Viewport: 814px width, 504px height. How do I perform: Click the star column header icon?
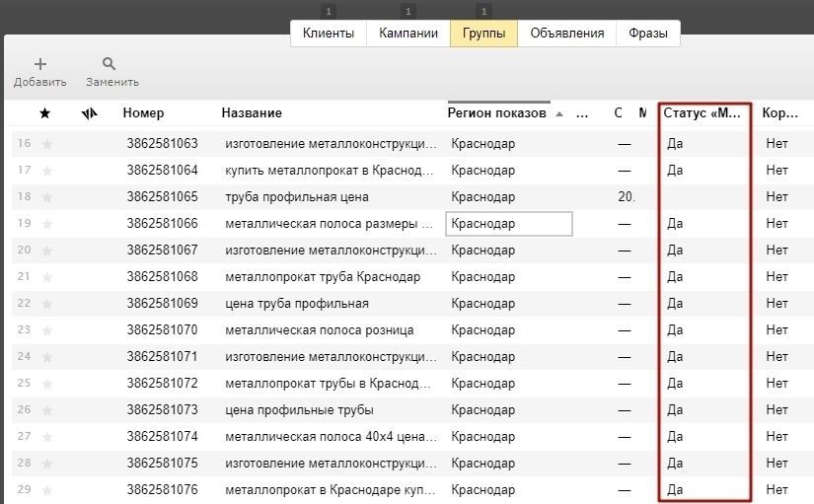[45, 113]
